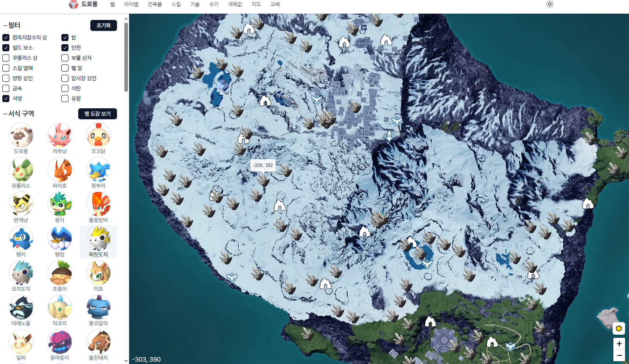Select the 꼬꼬닭 pal habitat icon

99,135
